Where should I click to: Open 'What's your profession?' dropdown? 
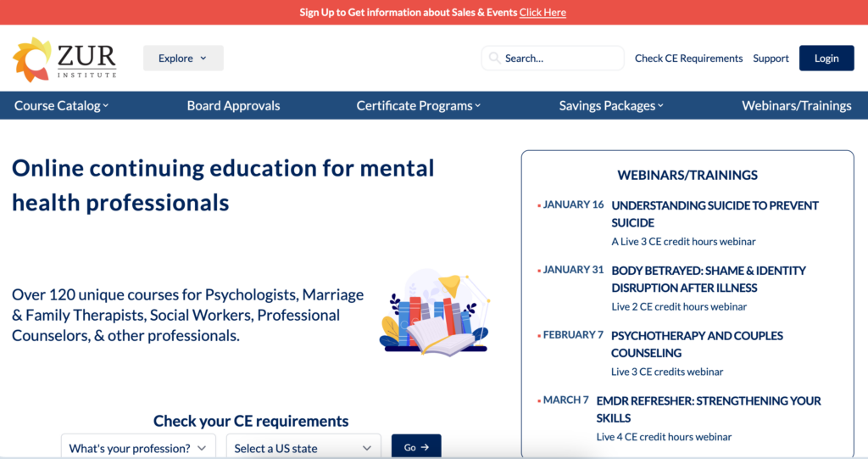coord(138,448)
